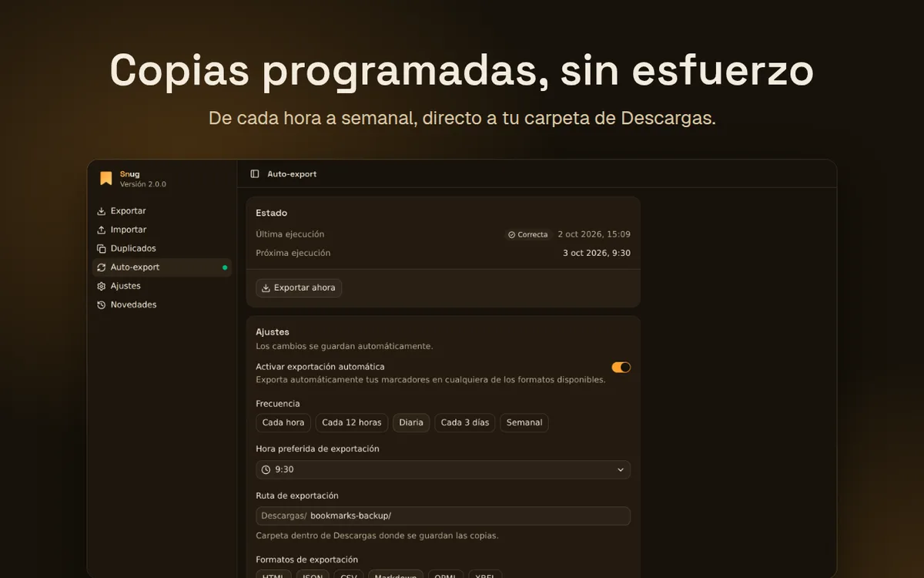The image size is (924, 578).
Task: Choose the Cada hora frequency
Action: click(x=283, y=422)
